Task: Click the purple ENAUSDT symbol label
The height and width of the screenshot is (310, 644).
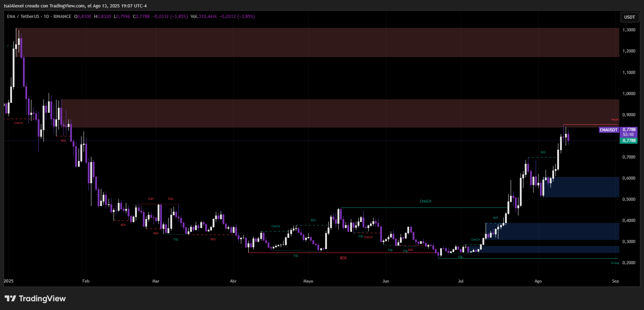Action: pyautogui.click(x=609, y=130)
